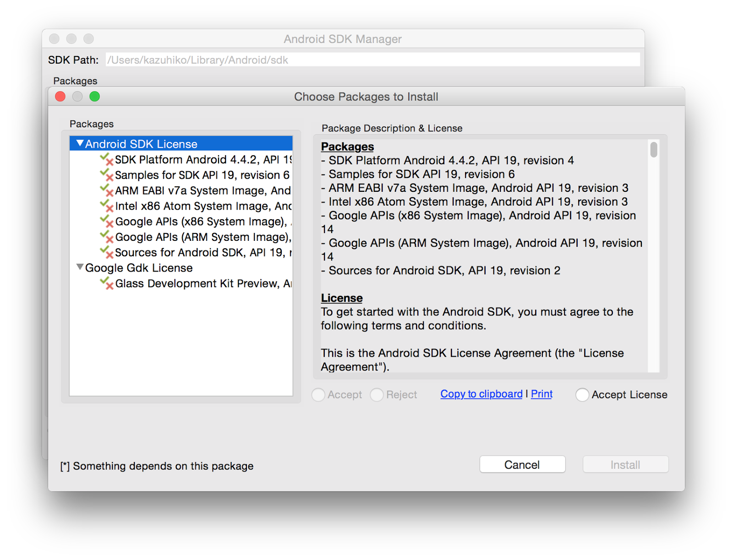Select the Accept radio button

[x=318, y=395]
